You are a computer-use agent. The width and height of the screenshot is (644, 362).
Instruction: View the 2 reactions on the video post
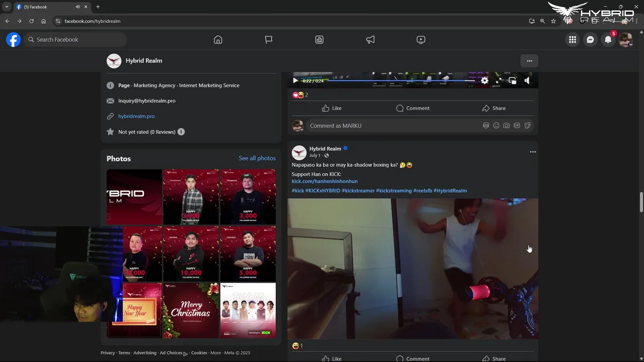tap(300, 95)
